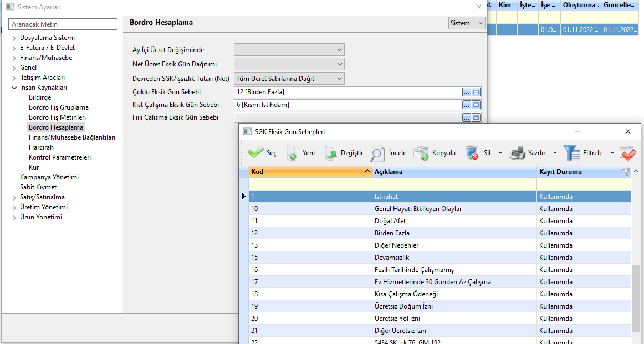Click the Kopyala copy icon

(x=421, y=153)
